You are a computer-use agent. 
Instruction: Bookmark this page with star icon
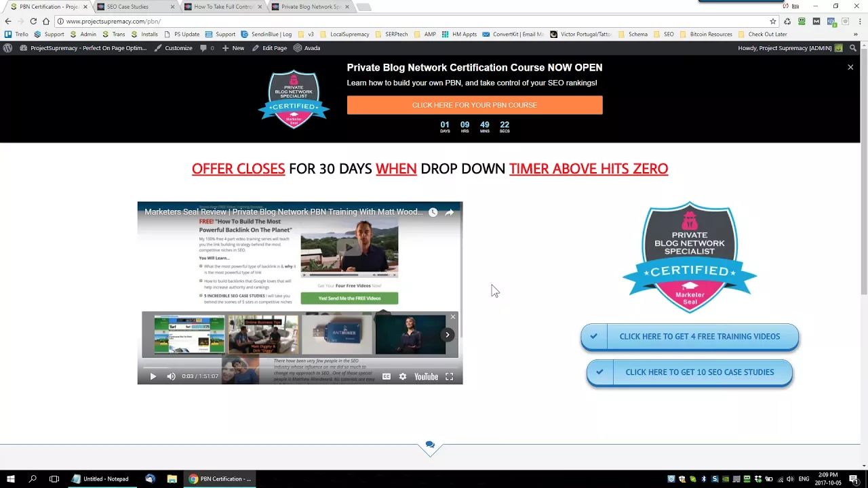click(x=772, y=21)
